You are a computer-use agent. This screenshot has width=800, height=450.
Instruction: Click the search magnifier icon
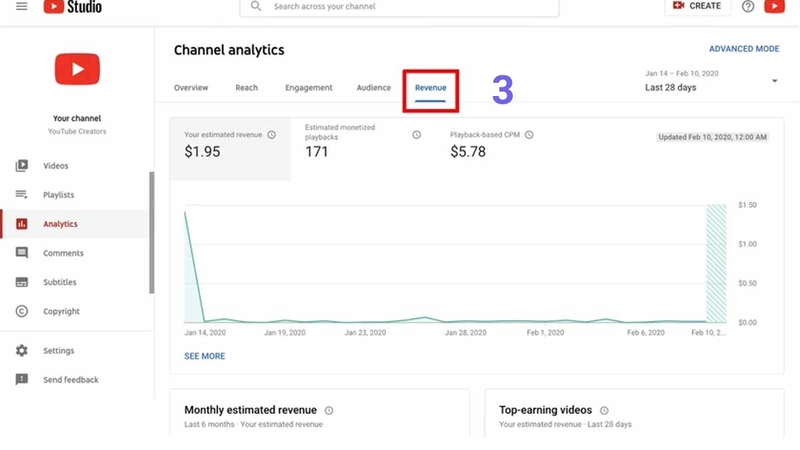pyautogui.click(x=256, y=6)
